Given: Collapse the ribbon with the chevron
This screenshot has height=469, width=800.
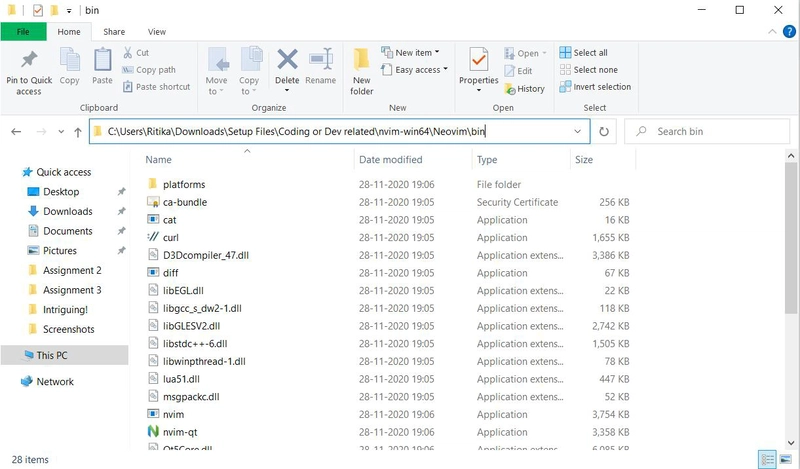Looking at the screenshot, I should 772,32.
